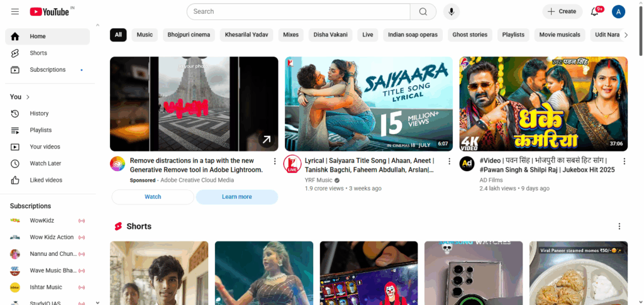This screenshot has width=644, height=305.
Task: Click the Adobe Creative Cloud avatar
Action: tap(118, 164)
